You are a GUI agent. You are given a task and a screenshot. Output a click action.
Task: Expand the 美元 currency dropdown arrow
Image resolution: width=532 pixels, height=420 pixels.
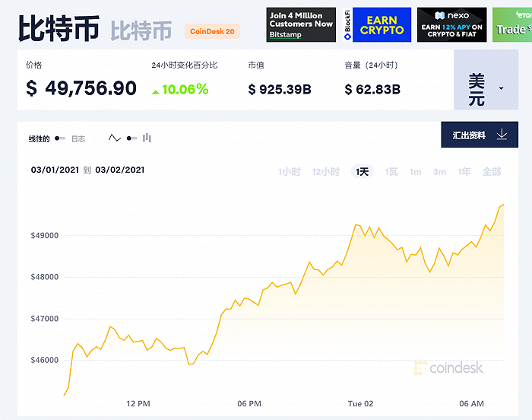pos(501,89)
